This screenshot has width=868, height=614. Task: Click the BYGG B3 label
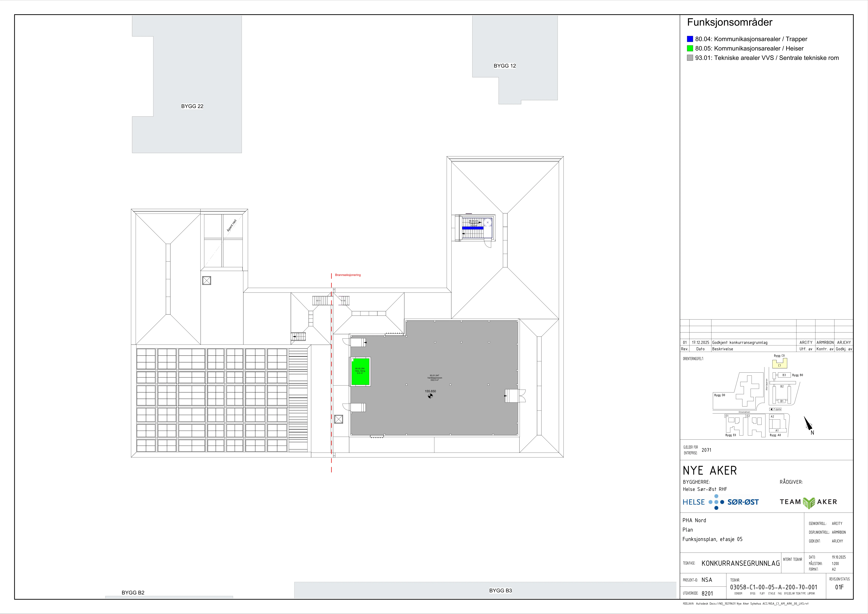click(501, 591)
